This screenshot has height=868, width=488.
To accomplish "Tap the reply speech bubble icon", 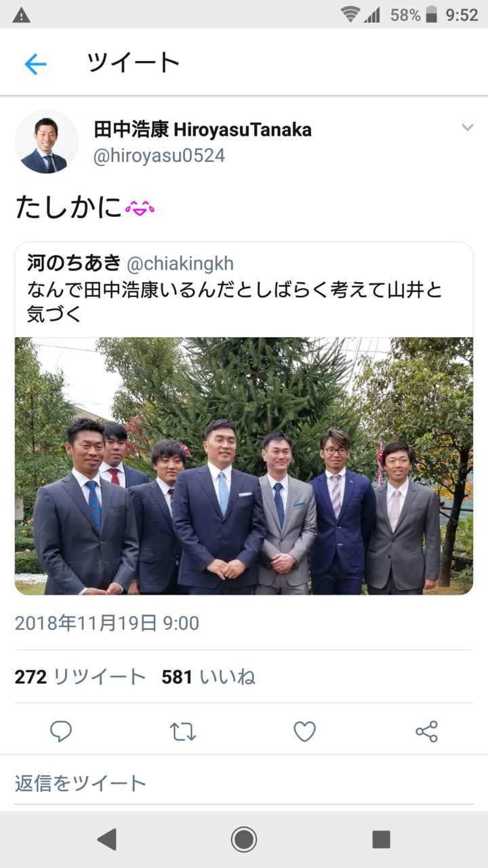I will coord(61,731).
